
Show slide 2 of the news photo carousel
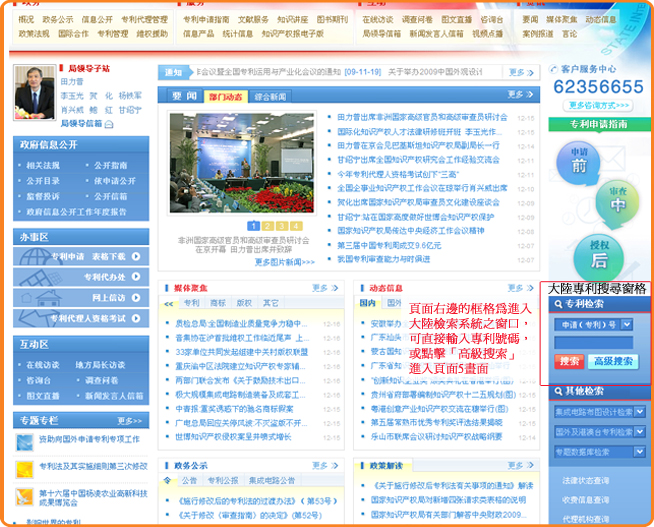click(x=268, y=226)
